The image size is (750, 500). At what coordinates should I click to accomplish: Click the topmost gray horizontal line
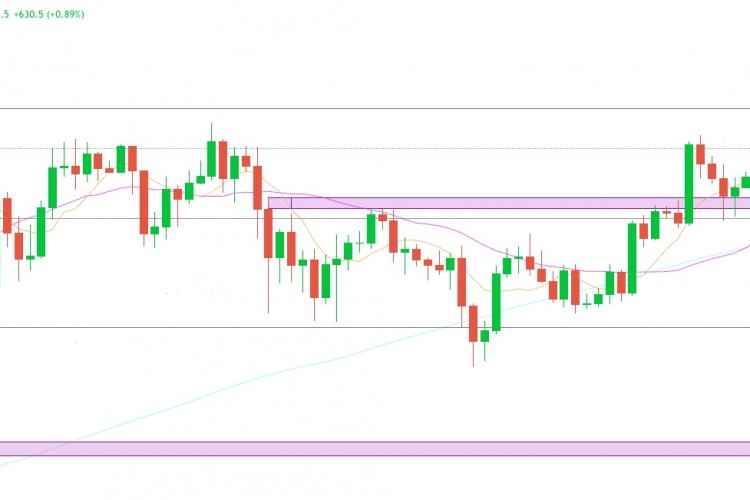(375, 108)
